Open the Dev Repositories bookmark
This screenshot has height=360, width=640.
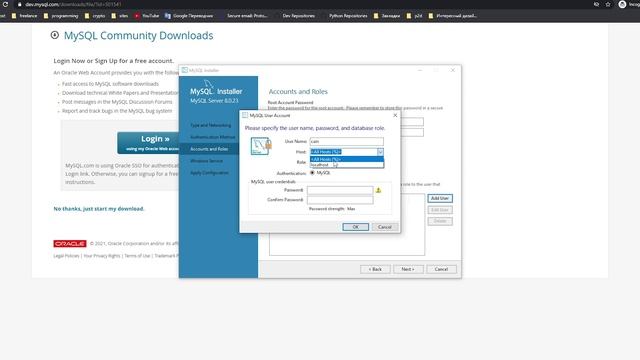coord(298,16)
